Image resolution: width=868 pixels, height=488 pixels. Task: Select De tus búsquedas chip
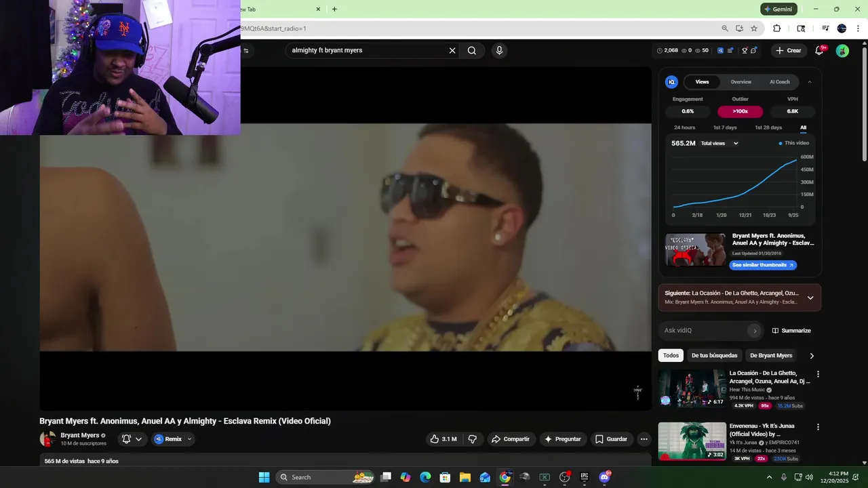pos(714,356)
